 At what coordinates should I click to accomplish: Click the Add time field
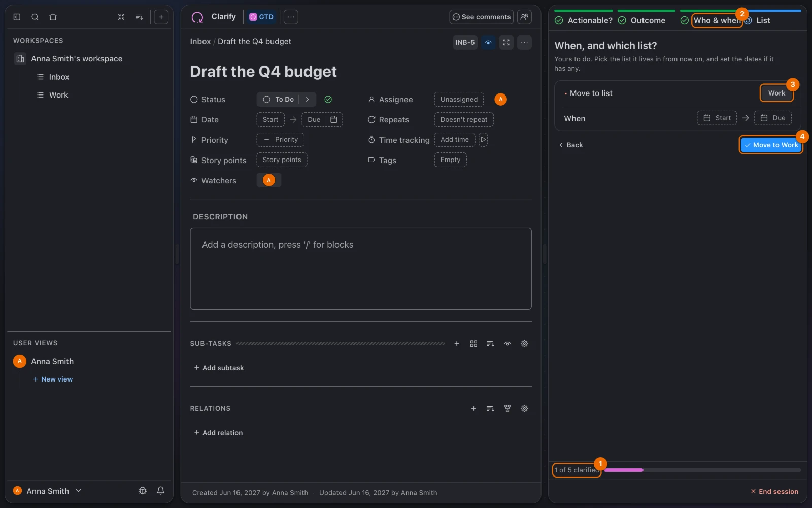coord(455,139)
